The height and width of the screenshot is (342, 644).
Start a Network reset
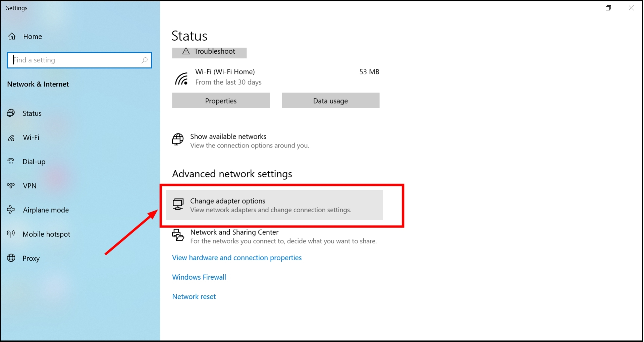194,296
